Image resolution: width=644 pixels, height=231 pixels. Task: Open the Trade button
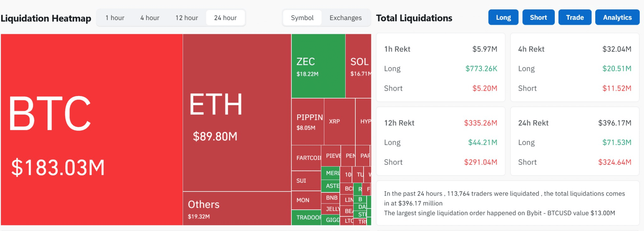pos(575,17)
